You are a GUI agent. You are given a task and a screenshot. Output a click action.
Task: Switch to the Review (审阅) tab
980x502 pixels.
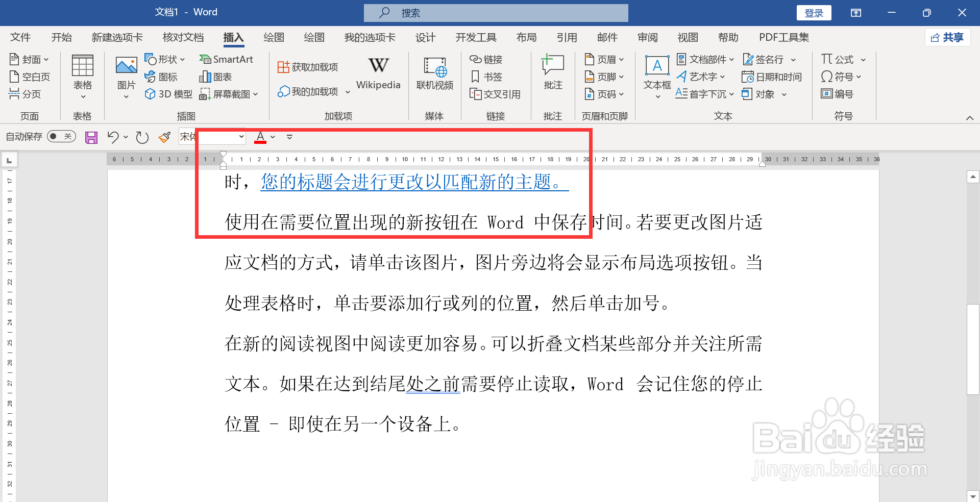(647, 37)
